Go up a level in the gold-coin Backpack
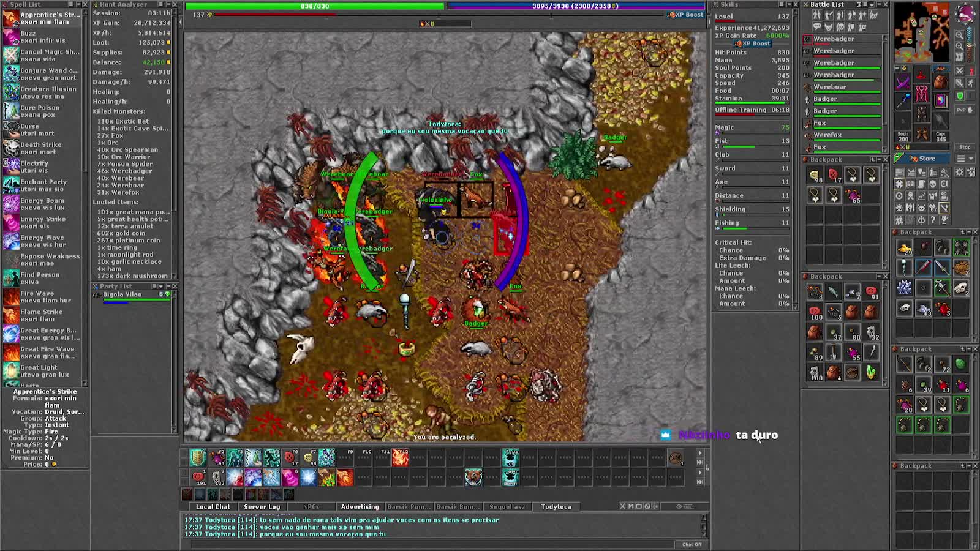This screenshot has width=980, height=551. coord(962,232)
